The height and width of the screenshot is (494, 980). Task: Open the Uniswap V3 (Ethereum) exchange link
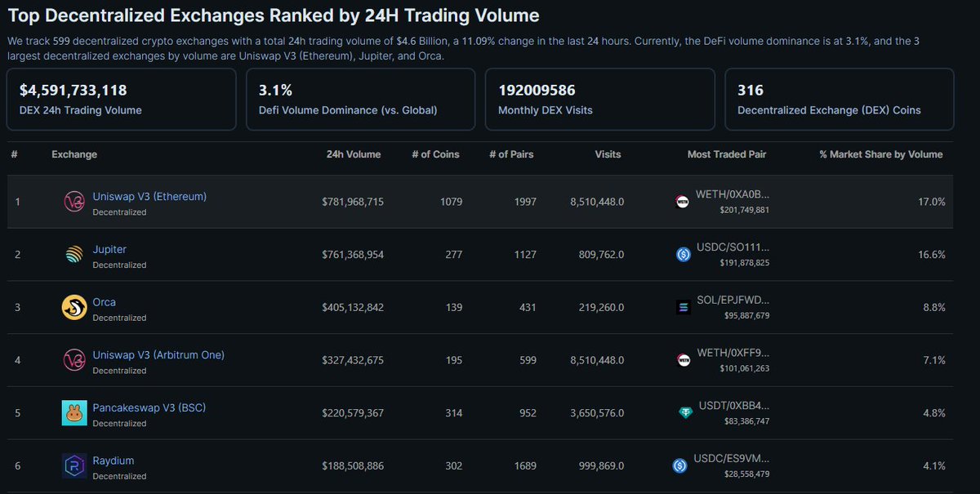[x=149, y=197]
